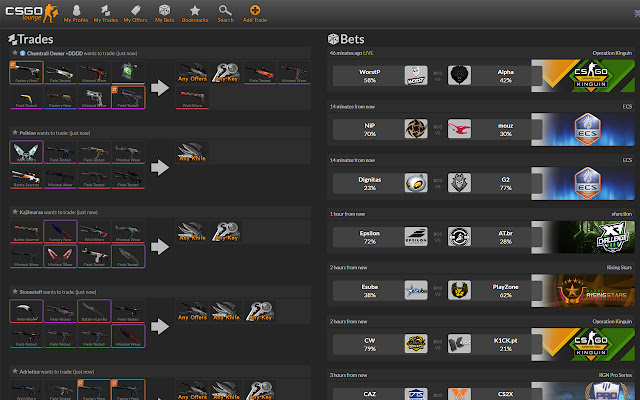The height and width of the screenshot is (400, 640).
Task: Open Bookmarks star in the navigation bar
Action: point(195,12)
